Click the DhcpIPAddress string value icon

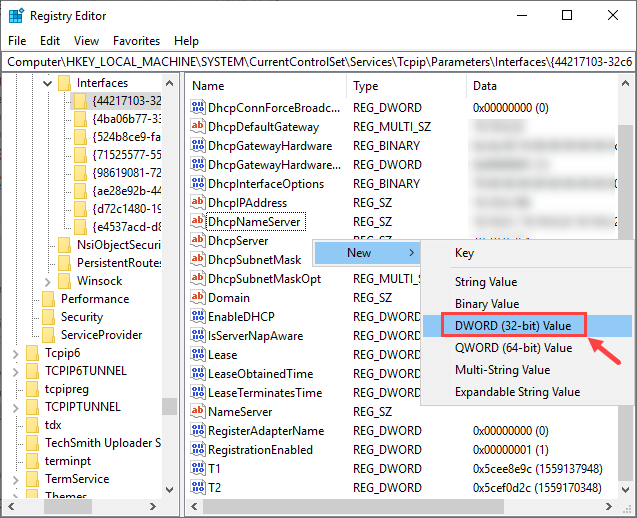click(197, 203)
